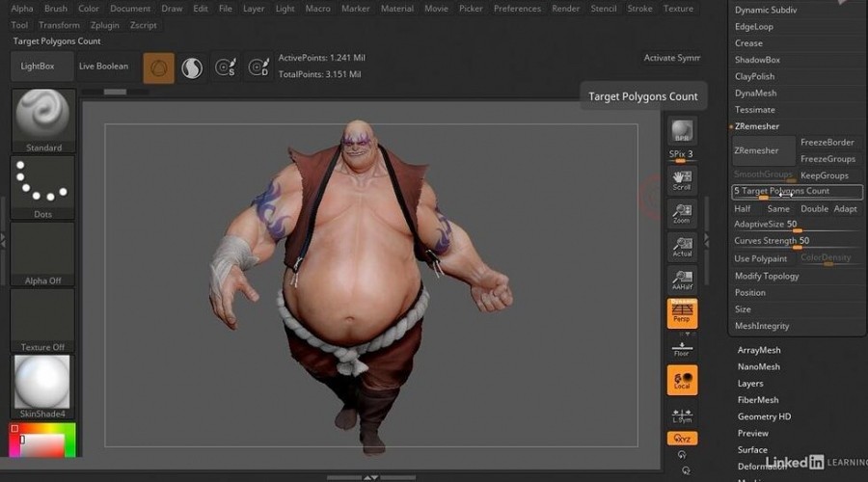The width and height of the screenshot is (868, 482).
Task: Click the orange Edit mode icon
Action: (159, 68)
